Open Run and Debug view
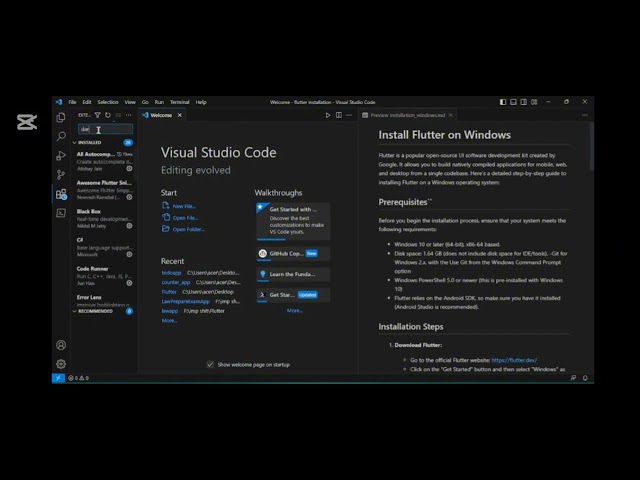Image resolution: width=640 pixels, height=480 pixels. point(61,155)
